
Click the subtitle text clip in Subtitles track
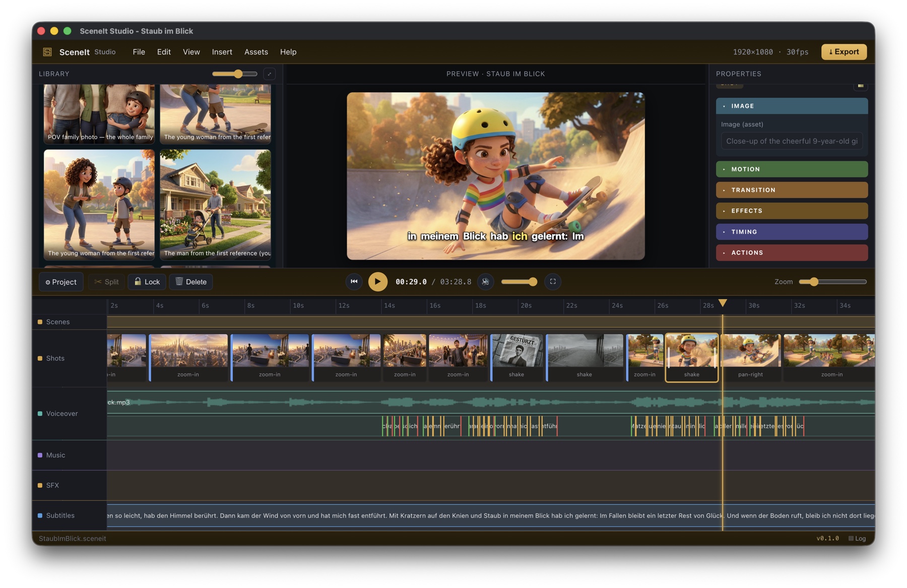pyautogui.click(x=491, y=515)
